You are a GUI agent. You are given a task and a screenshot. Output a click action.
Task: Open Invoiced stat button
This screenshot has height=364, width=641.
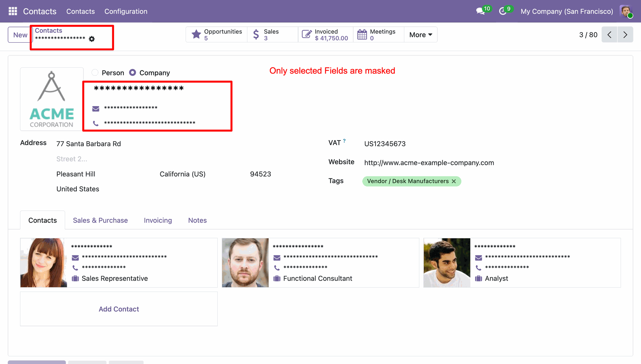point(326,35)
